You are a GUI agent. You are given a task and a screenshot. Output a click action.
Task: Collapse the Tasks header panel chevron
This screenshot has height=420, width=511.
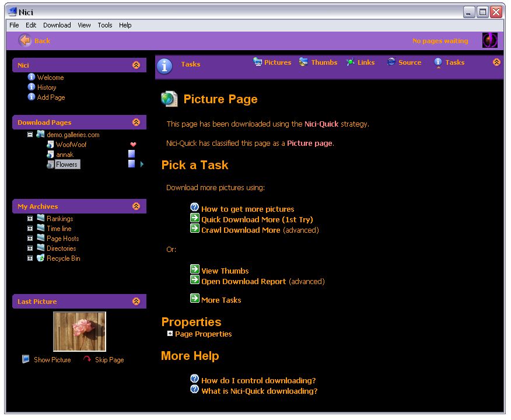coord(496,62)
